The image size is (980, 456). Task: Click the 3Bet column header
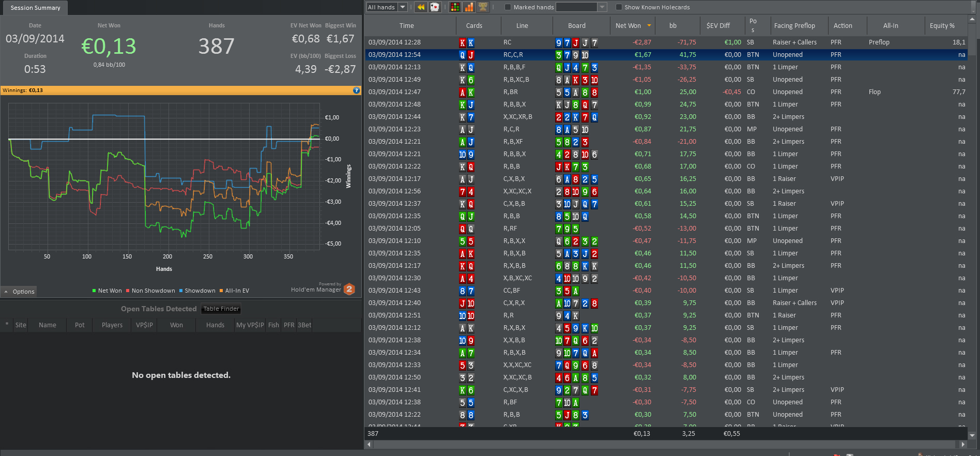click(304, 325)
